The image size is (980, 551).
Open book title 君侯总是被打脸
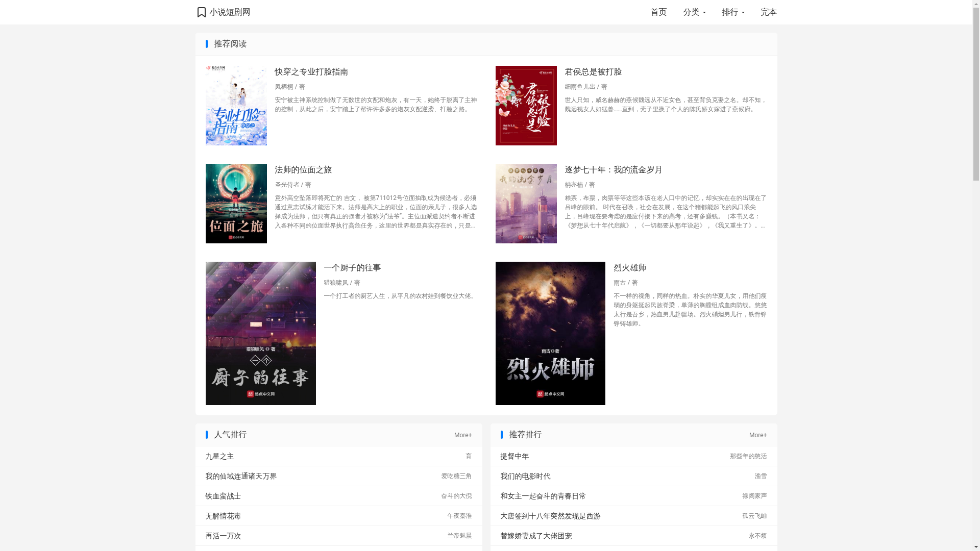593,72
